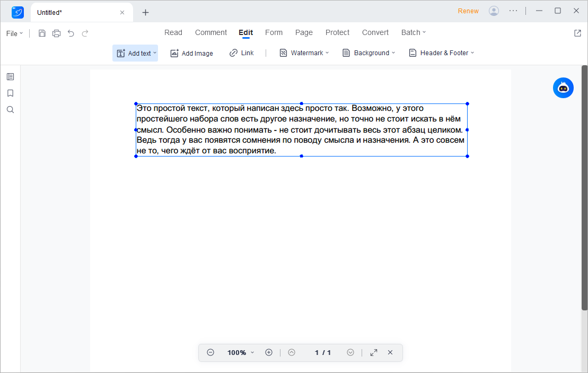Click the Renew link
The height and width of the screenshot is (373, 588).
(x=468, y=11)
